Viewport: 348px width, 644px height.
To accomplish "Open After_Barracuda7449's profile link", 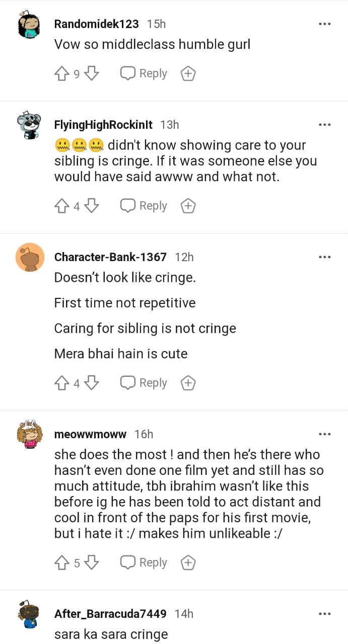I will [x=110, y=614].
